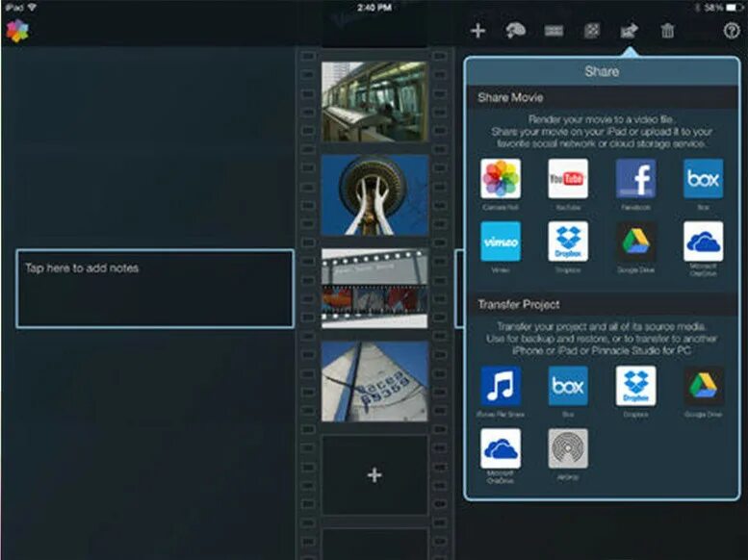
Task: Select the train station storyboard thumbnail
Action: point(374,102)
